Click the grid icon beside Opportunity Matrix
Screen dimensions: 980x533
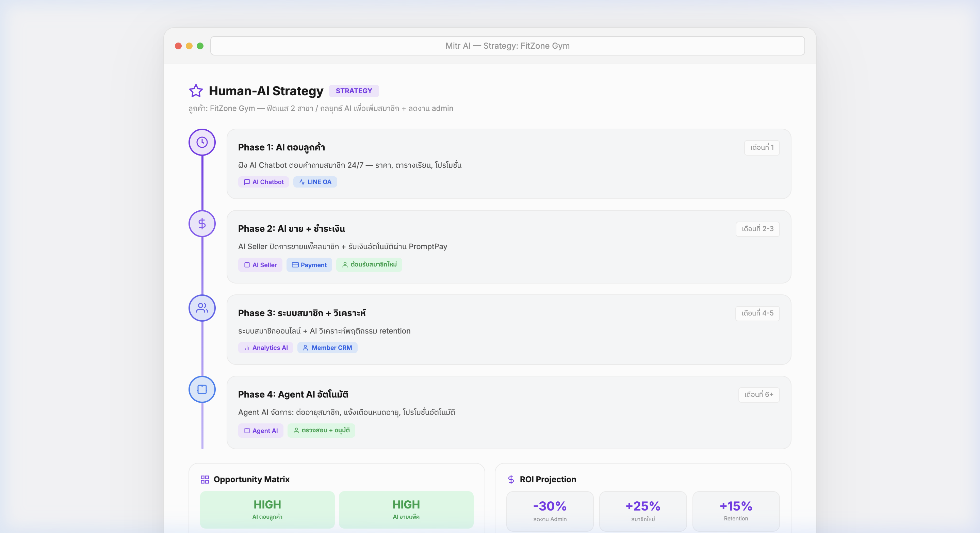205,479
